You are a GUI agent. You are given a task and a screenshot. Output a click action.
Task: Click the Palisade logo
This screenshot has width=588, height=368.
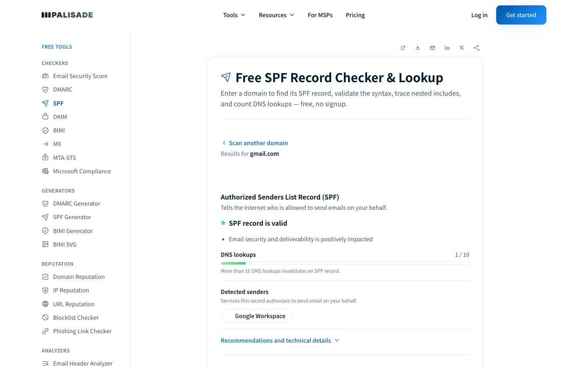point(67,15)
